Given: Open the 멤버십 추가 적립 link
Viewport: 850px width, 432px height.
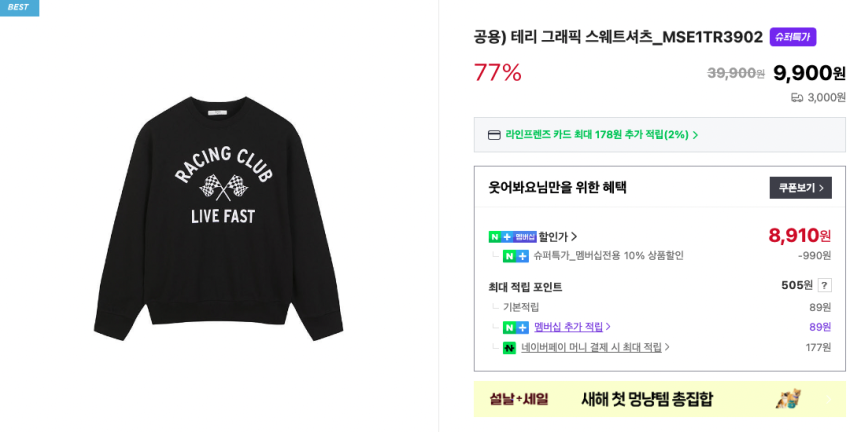Looking at the screenshot, I should pos(568,327).
